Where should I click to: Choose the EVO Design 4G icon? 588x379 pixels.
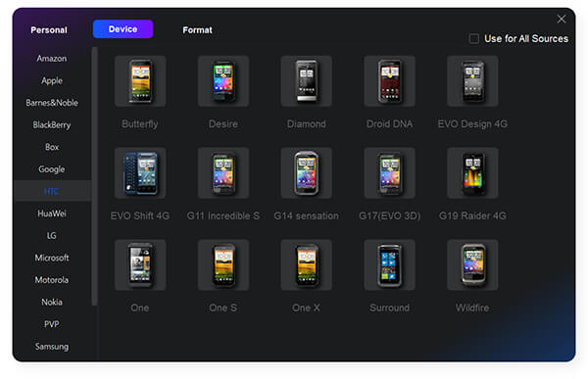(473, 81)
